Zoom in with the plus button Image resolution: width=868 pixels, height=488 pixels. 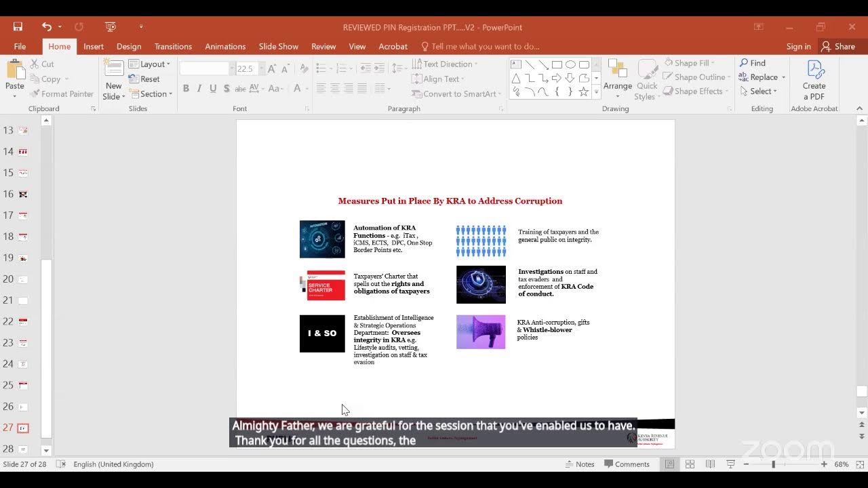(824, 464)
